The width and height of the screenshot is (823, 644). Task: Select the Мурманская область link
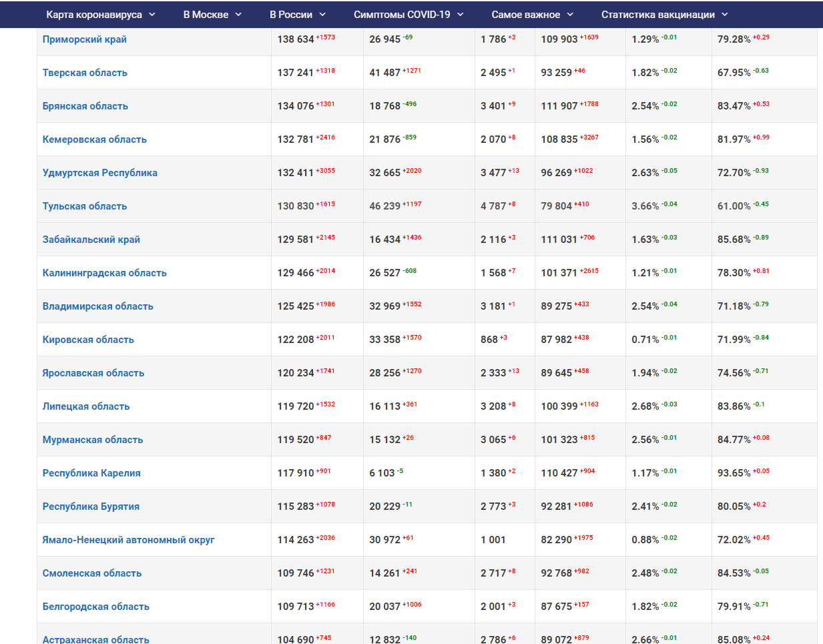coord(93,440)
